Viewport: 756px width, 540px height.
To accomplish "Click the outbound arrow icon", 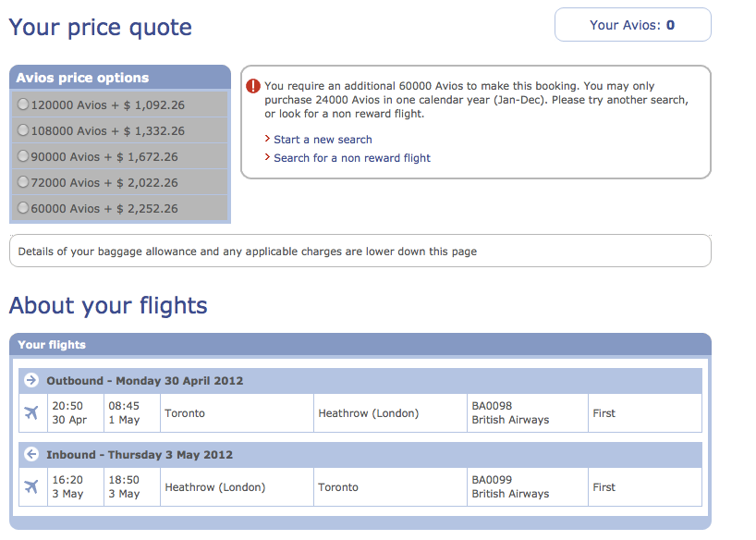I will (x=31, y=380).
